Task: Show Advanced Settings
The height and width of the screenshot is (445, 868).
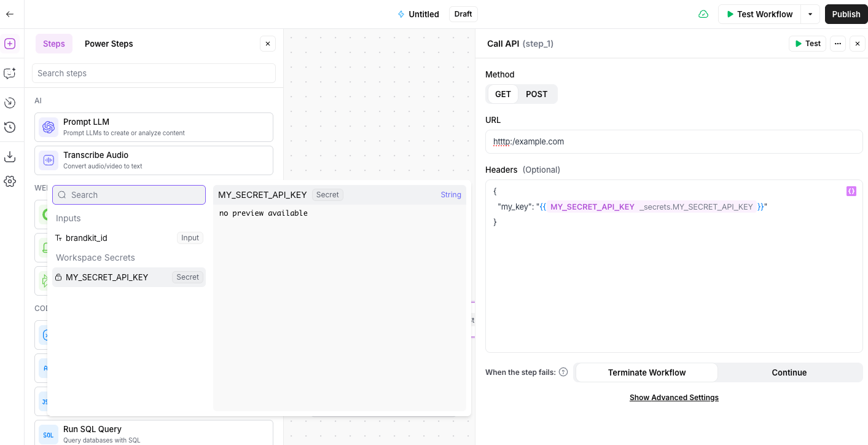Action: pyautogui.click(x=674, y=398)
